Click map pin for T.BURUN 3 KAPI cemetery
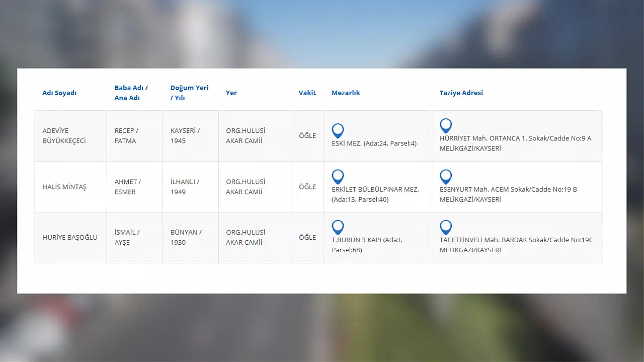Viewport: 644px width, 362px height. pyautogui.click(x=338, y=227)
